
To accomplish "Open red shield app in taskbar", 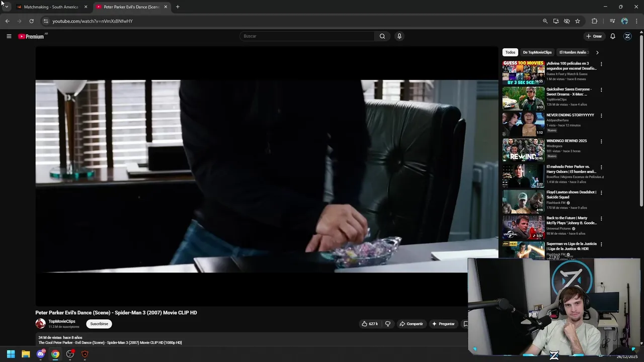I will [x=85, y=354].
